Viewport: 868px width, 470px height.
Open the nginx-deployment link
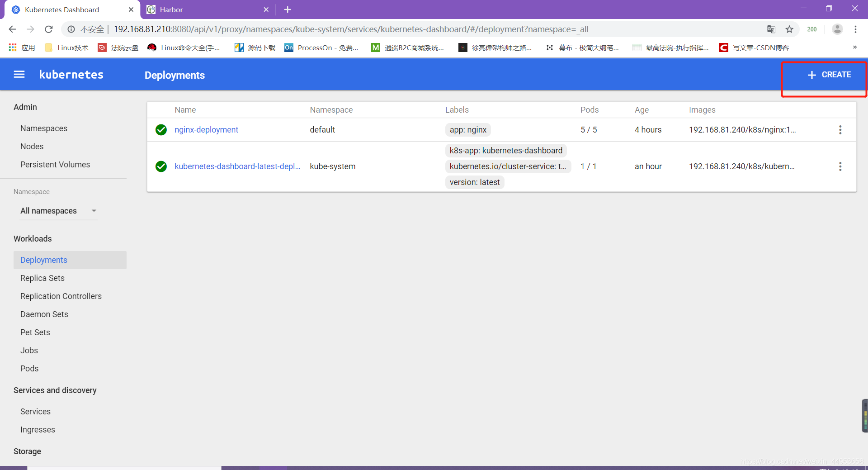(206, 130)
